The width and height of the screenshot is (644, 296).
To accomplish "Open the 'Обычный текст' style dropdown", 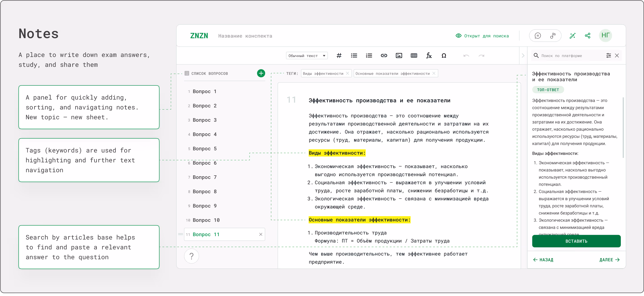I will (307, 56).
